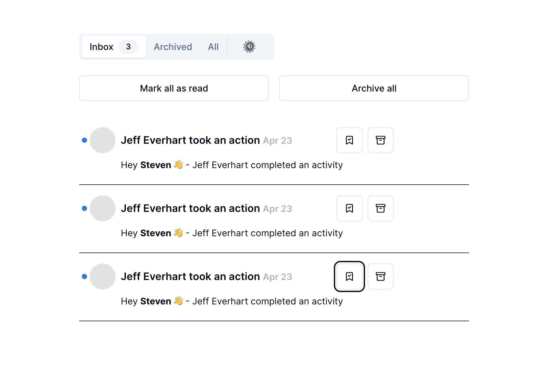
Task: Click the focused mark-as-read icon in third notification
Action: click(x=349, y=276)
